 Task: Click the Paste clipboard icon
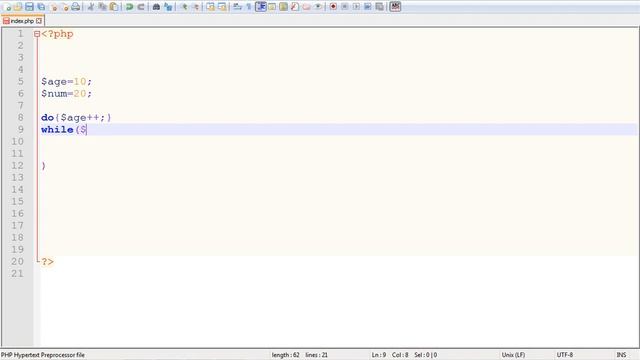[114, 7]
